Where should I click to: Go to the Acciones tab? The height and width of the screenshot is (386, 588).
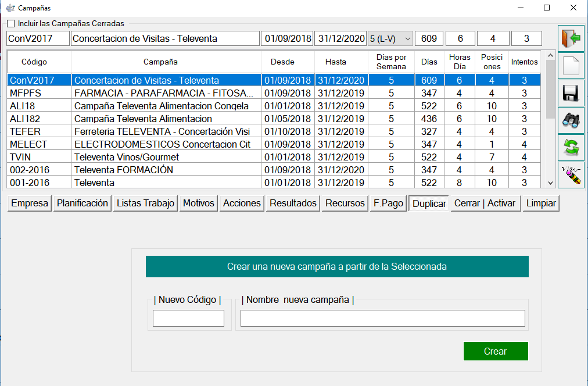click(242, 203)
